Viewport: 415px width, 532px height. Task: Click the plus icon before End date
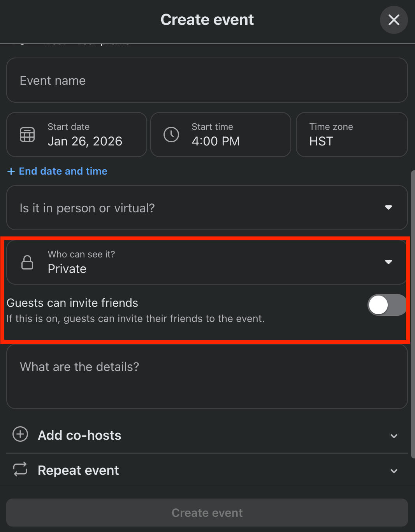[x=11, y=171]
